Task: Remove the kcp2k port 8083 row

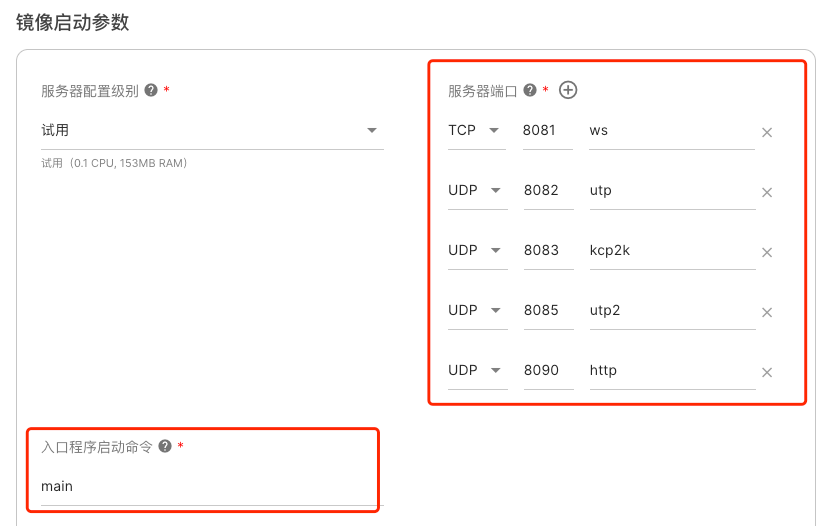Action: (x=767, y=252)
